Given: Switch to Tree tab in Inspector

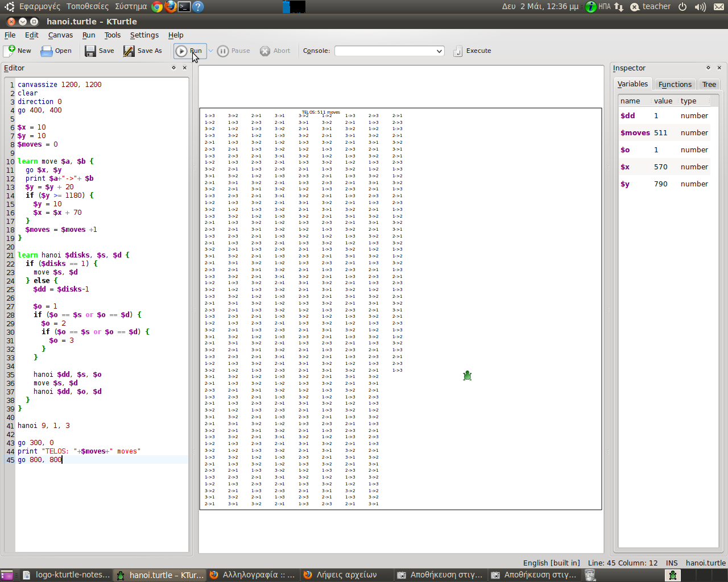Looking at the screenshot, I should pos(709,84).
